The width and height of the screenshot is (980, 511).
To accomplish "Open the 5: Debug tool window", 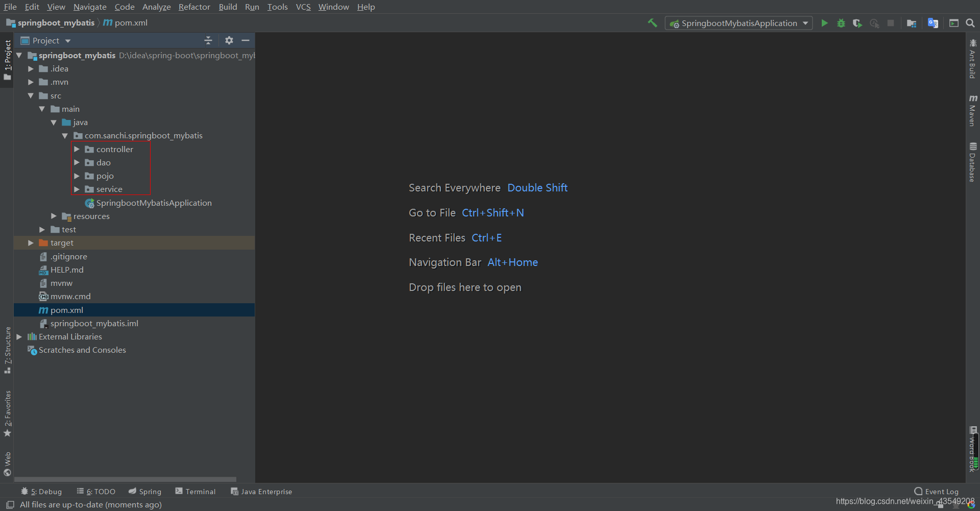I will 41,491.
